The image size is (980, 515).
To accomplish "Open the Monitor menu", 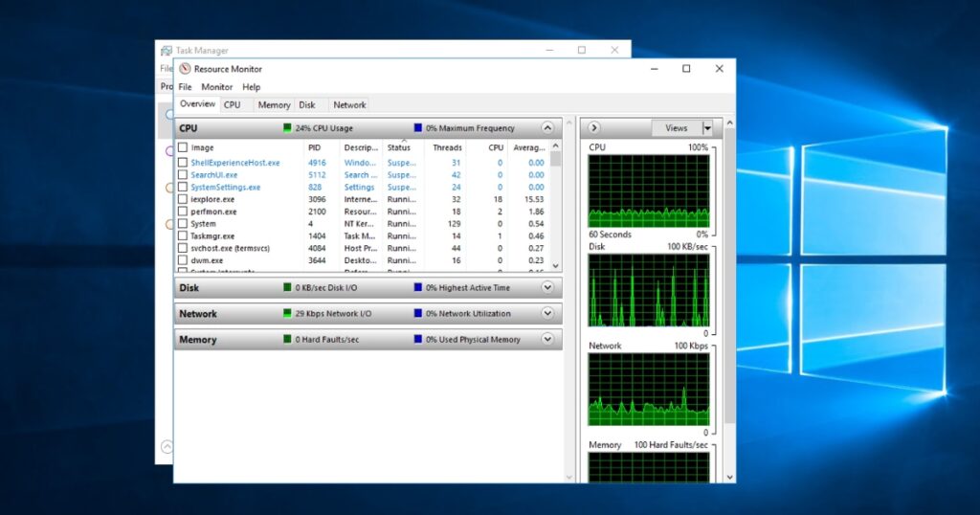I will coord(217,87).
